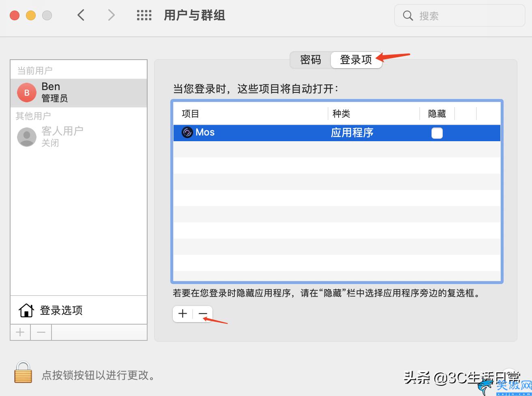Go back with the left chevron
Screen dimensions: 532x396
click(x=81, y=15)
